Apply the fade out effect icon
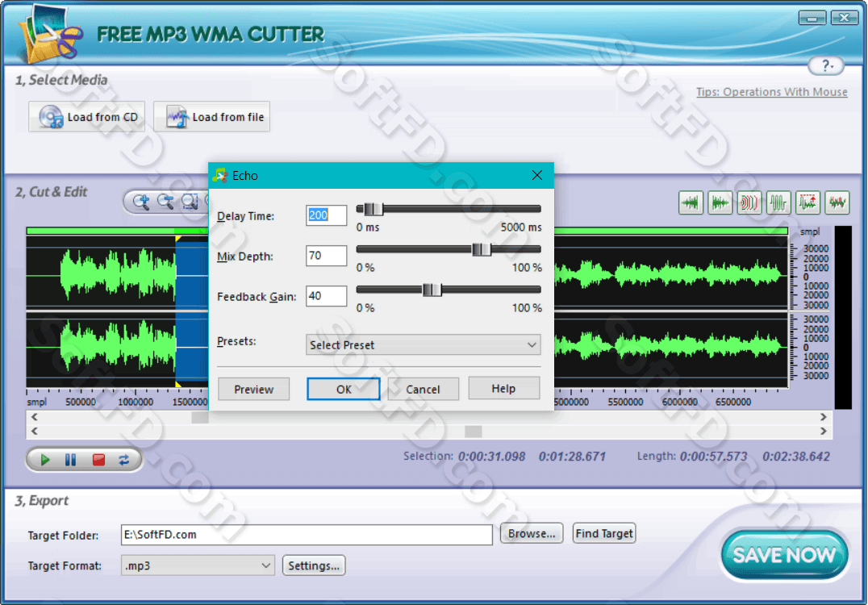Screen dimensions: 868x605 (720, 202)
